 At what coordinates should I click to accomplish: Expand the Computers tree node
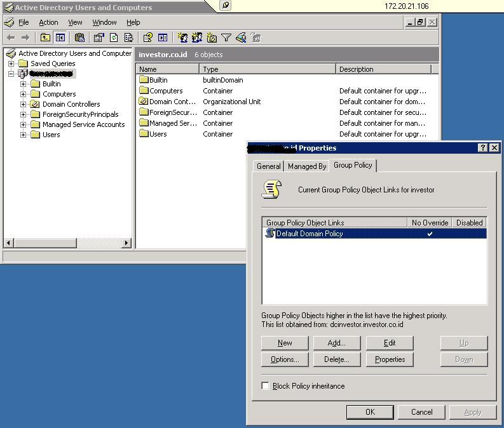(x=23, y=94)
